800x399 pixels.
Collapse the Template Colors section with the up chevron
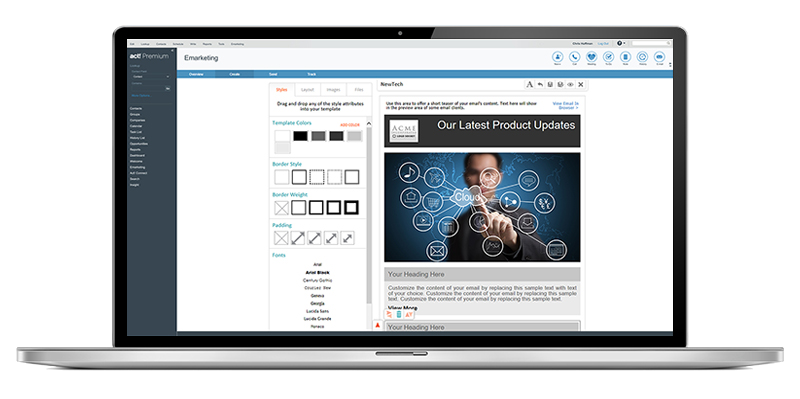(369, 123)
